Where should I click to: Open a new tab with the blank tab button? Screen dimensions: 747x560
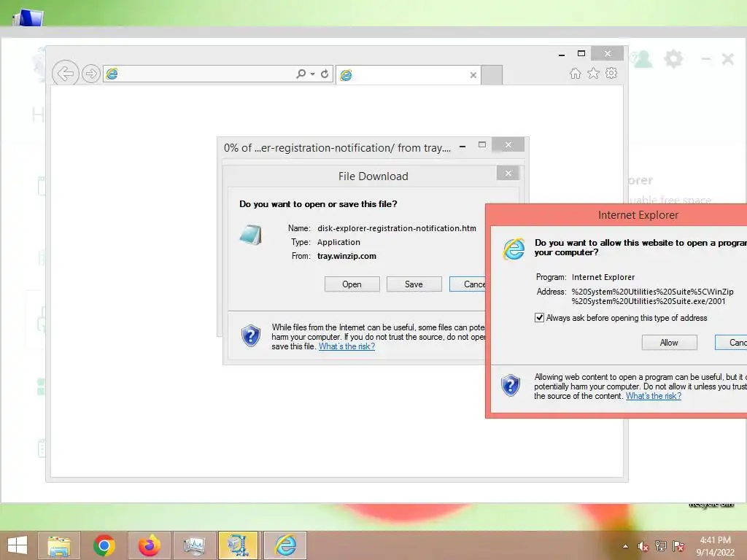492,75
